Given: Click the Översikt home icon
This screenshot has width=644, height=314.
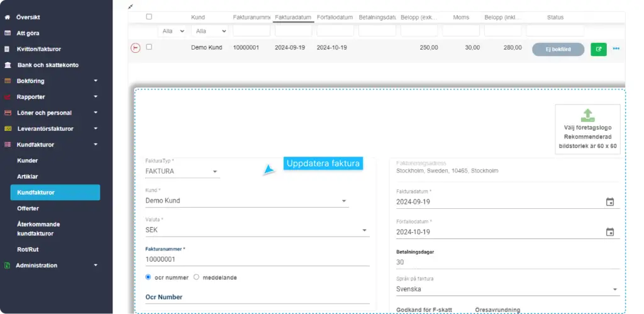Looking at the screenshot, I should click(x=8, y=18).
